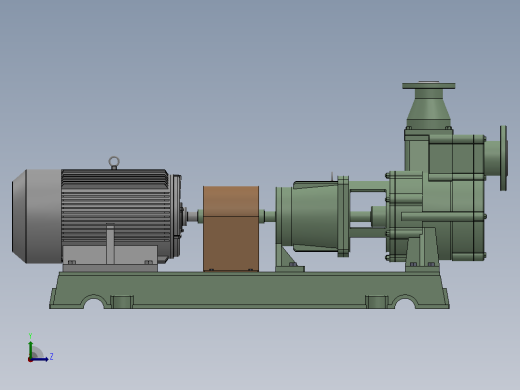The image size is (520, 390).
Task: Select the smooth gray motor fan cover
Action: (37, 216)
